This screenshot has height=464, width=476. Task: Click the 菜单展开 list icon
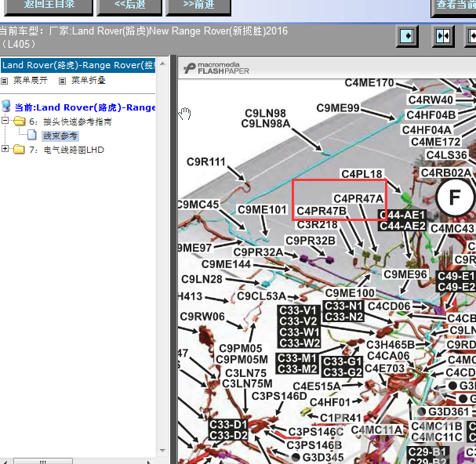point(5,81)
